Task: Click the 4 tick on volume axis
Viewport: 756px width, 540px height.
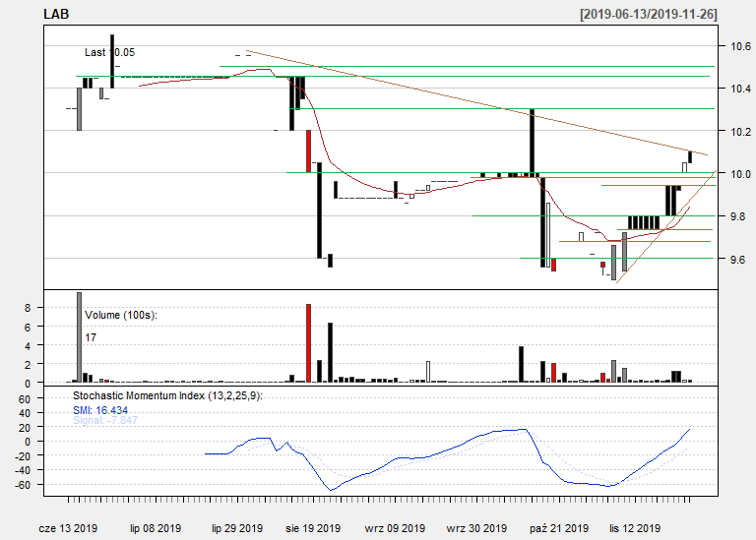Action: tap(28, 346)
